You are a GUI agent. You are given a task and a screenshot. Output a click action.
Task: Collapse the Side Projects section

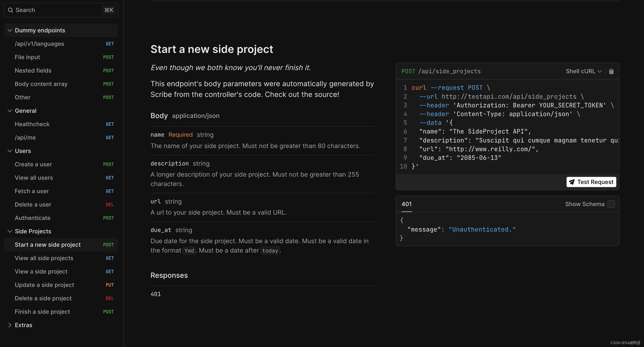pyautogui.click(x=10, y=231)
